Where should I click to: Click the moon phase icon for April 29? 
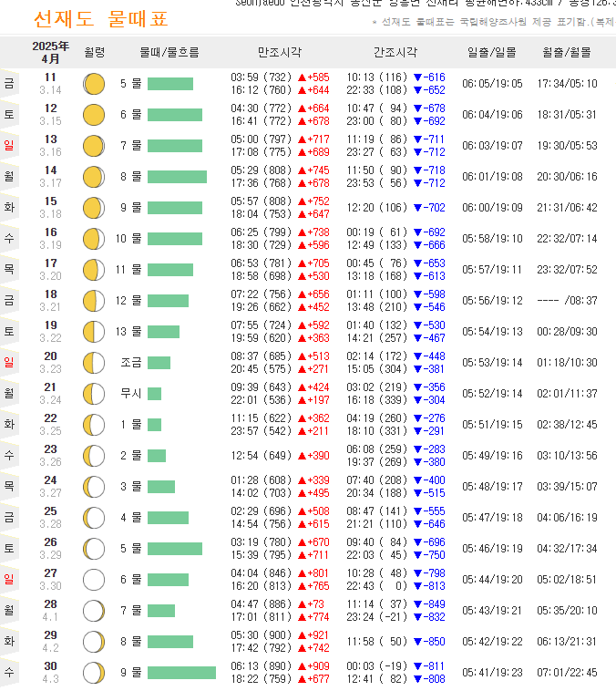(94, 642)
